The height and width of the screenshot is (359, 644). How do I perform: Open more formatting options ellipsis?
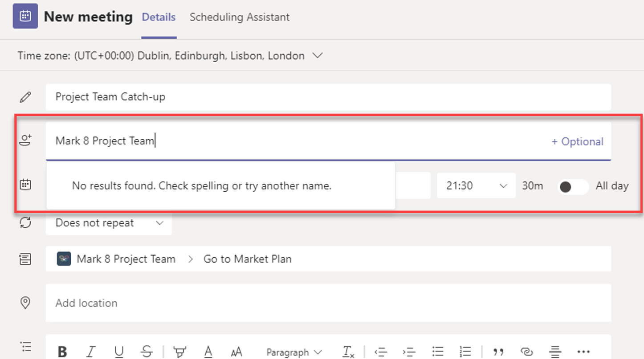pyautogui.click(x=583, y=352)
